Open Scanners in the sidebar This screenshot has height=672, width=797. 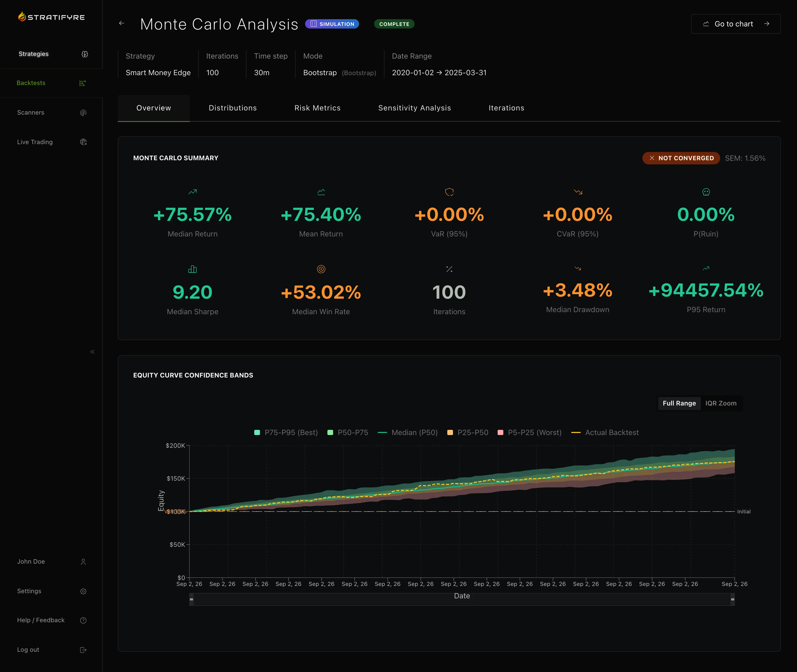[51, 113]
